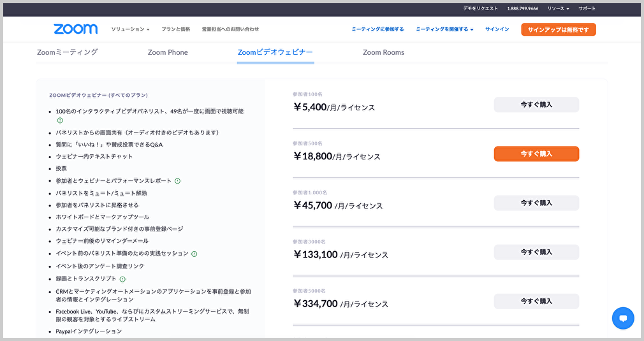Click the ¥334,700 /月/ライセンス price text
Image resolution: width=644 pixels, height=341 pixels.
340,304
